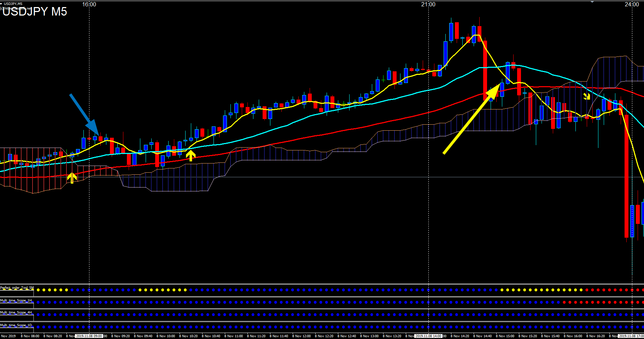
Task: Click the 8 Nov 08:00 time label
Action: (x=30, y=336)
